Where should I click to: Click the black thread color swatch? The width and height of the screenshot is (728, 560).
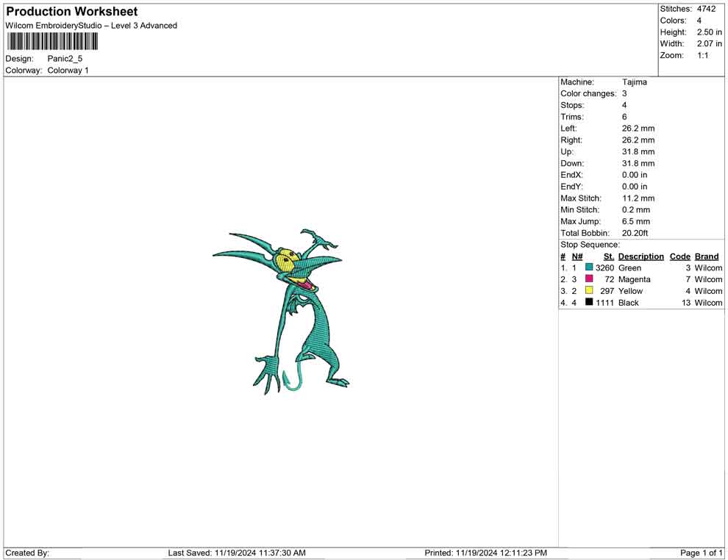[589, 302]
